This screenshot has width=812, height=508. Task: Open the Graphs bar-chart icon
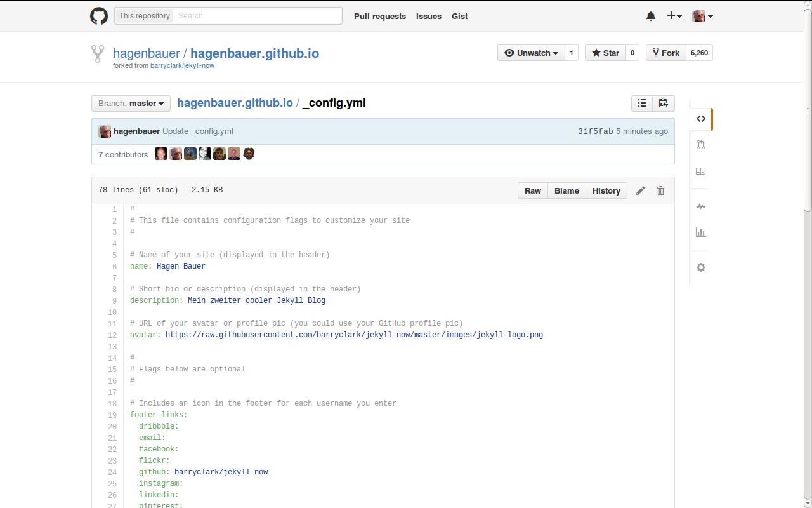700,232
